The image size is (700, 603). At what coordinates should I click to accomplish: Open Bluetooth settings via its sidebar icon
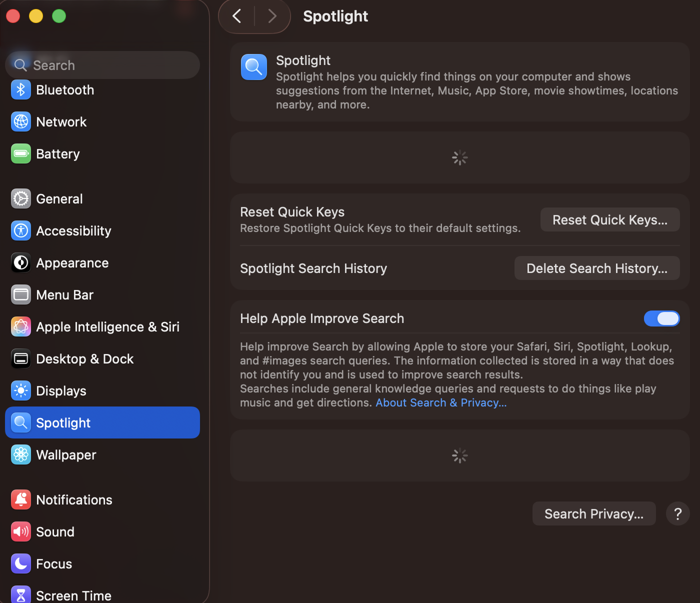pyautogui.click(x=21, y=90)
